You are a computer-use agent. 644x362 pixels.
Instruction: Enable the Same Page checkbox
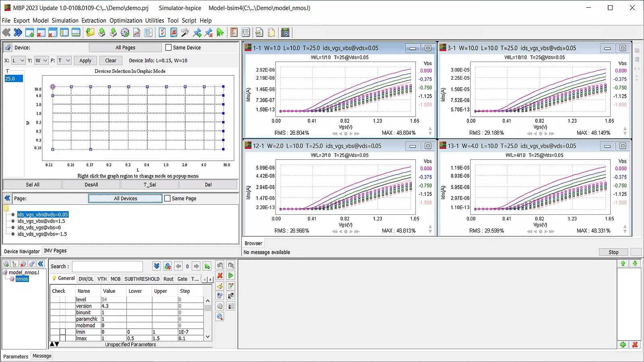click(167, 198)
